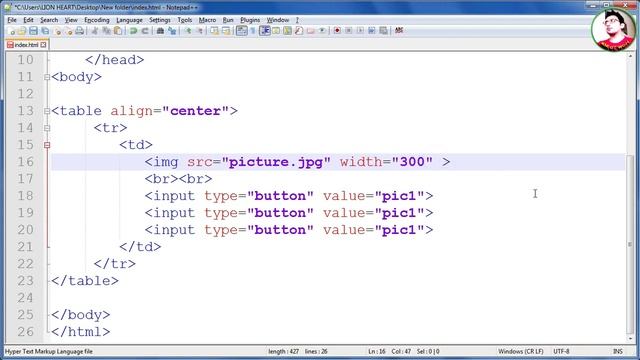Click the Redo toolbar icon
The width and height of the screenshot is (640, 360).
point(144,31)
